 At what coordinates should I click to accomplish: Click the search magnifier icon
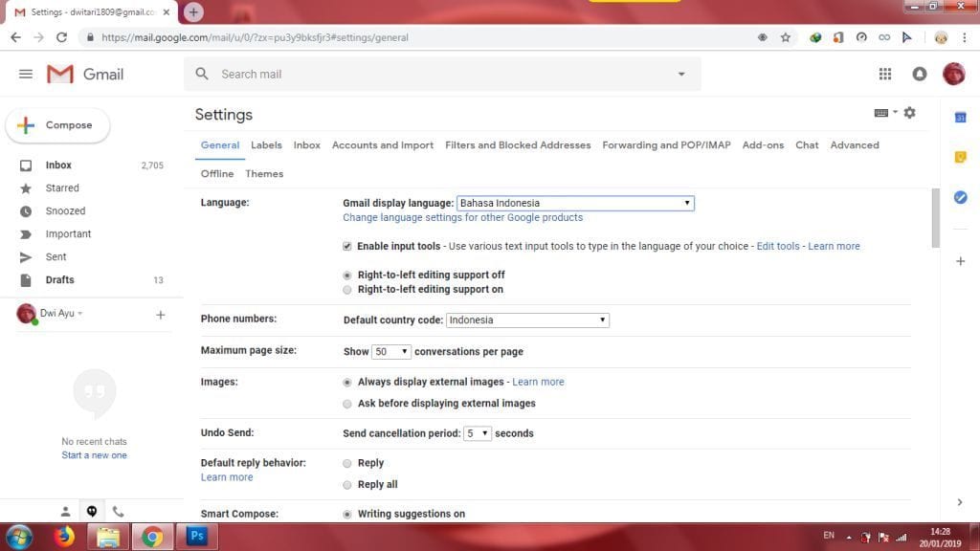pos(201,74)
